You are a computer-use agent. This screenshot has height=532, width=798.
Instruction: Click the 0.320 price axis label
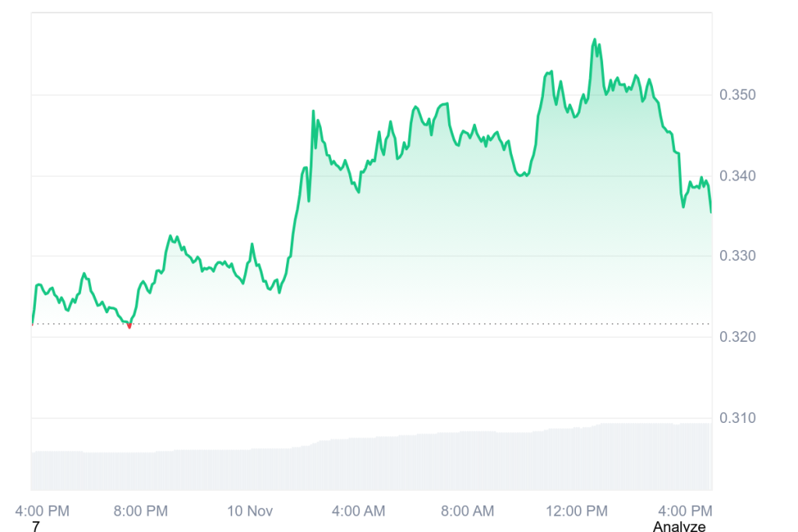tap(736, 337)
